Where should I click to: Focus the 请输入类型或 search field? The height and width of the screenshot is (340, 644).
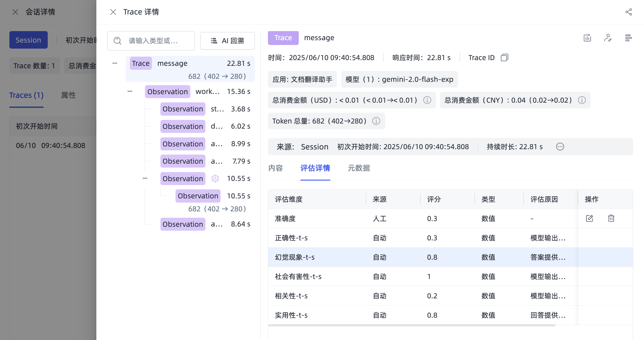(x=151, y=41)
